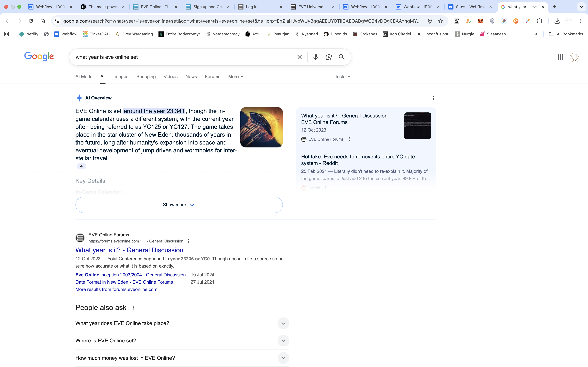Open the browser extensions puzzle icon
This screenshot has width=588, height=367.
[539, 21]
